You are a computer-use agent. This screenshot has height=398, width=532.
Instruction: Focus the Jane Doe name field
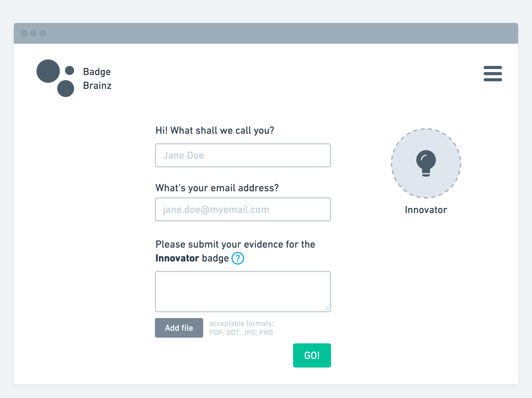click(x=243, y=155)
